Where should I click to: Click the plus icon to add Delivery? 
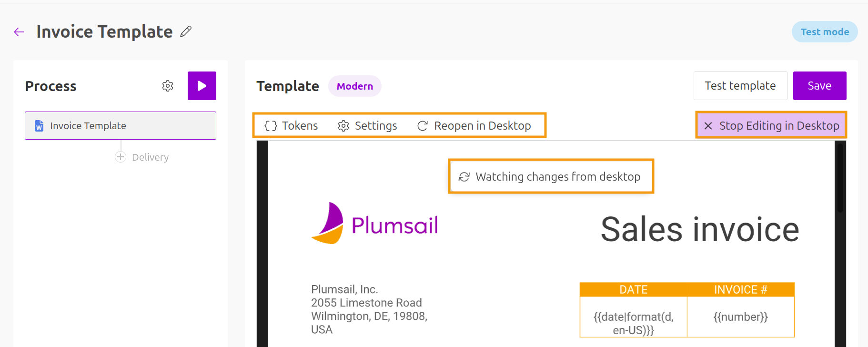(121, 157)
